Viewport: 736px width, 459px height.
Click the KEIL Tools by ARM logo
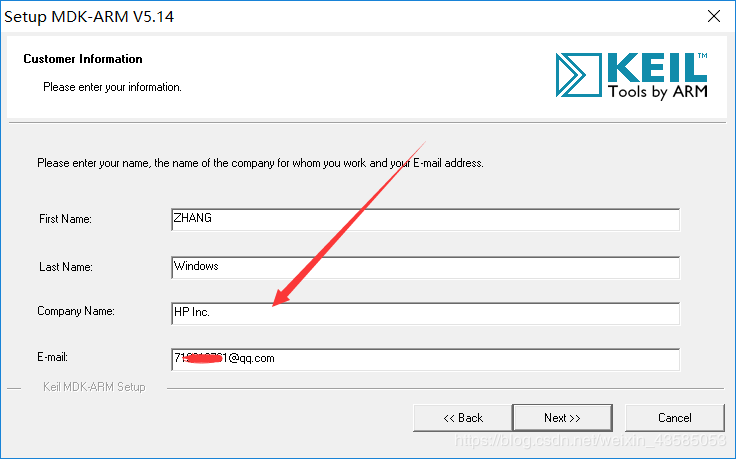[x=631, y=76]
